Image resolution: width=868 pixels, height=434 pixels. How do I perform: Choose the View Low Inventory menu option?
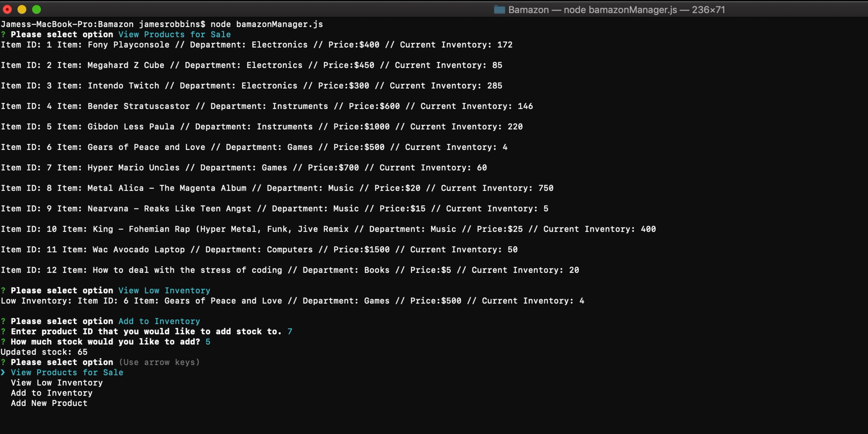tap(57, 383)
